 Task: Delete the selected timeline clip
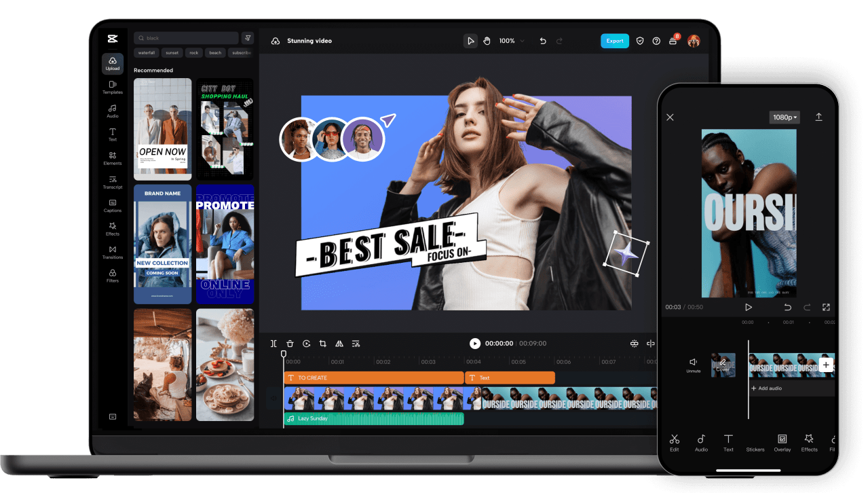tap(290, 343)
